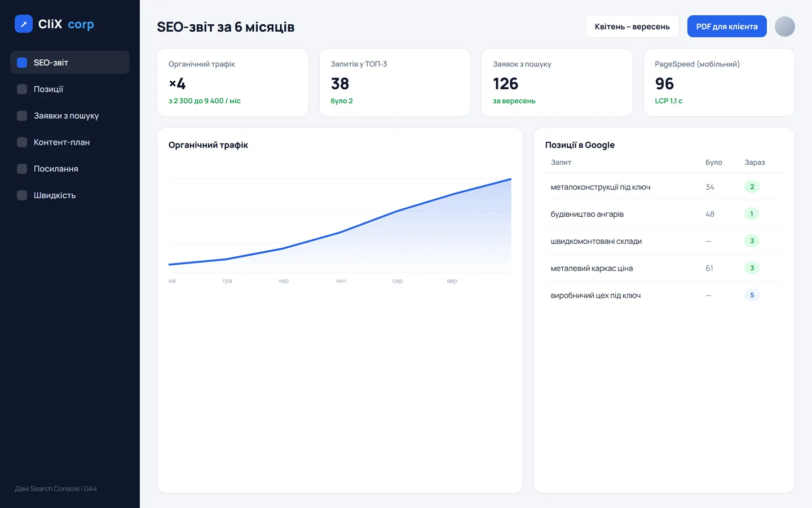Click the SEO-звіт за 6 місяців heading
The width and height of the screenshot is (812, 508).
coord(226,27)
